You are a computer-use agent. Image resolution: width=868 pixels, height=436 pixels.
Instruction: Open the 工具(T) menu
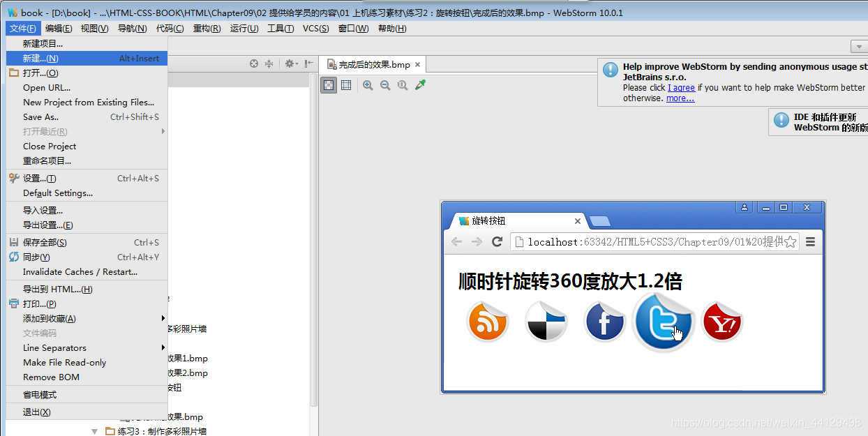[280, 29]
